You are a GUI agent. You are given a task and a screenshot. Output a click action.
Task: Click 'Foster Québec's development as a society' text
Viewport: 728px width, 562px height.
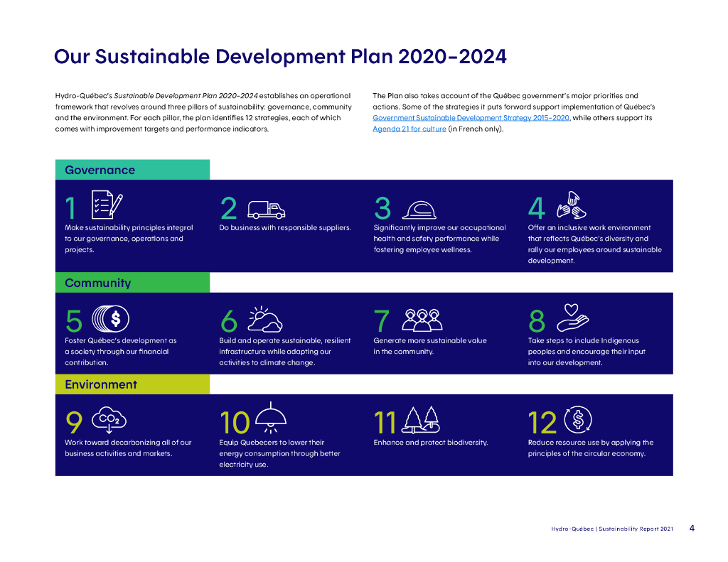(x=121, y=351)
